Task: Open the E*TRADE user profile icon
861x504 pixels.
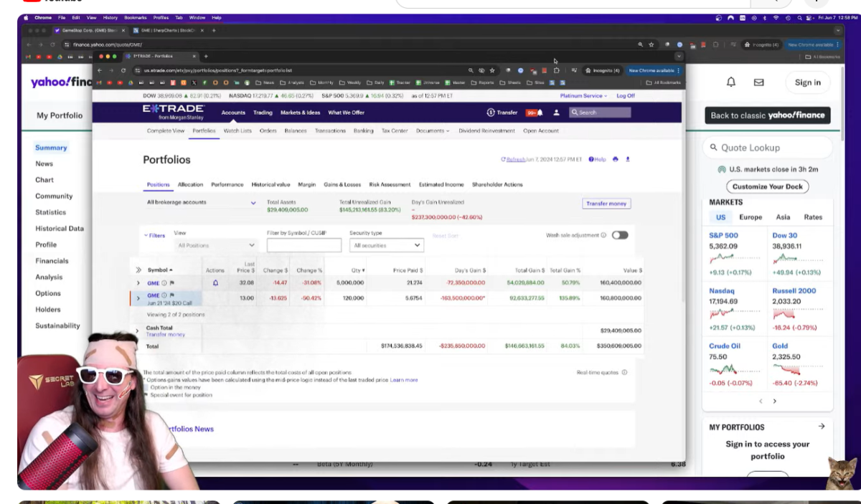Action: point(556,113)
